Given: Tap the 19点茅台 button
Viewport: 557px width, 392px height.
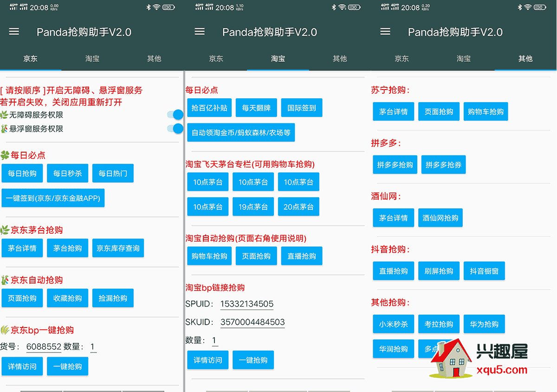Looking at the screenshot, I should [253, 207].
